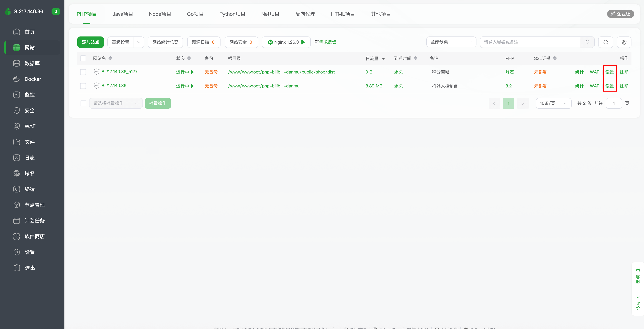Open the 10条/页 page size dropdown
This screenshot has height=329, width=644.
[x=553, y=103]
